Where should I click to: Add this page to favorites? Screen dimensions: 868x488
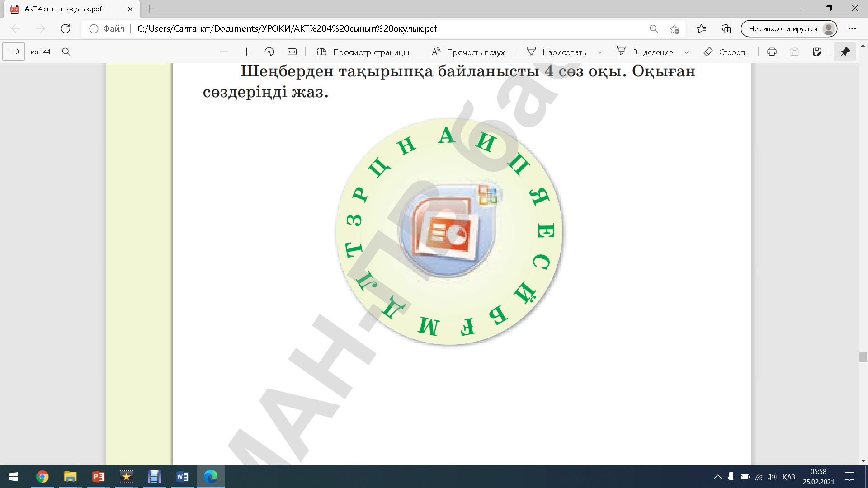[675, 29]
